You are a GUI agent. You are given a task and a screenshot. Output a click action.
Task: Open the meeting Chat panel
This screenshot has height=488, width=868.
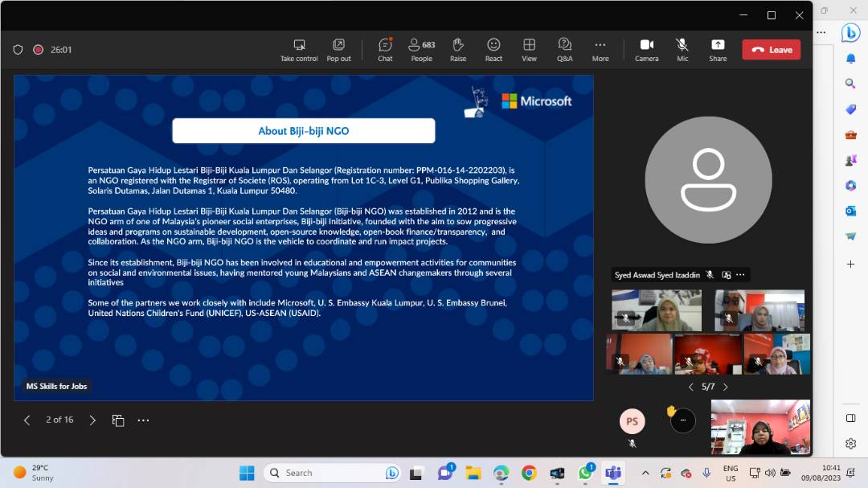tap(385, 50)
